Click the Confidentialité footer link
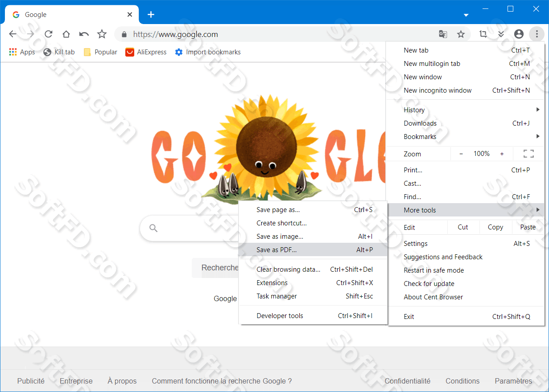The width and height of the screenshot is (549, 392). click(408, 381)
